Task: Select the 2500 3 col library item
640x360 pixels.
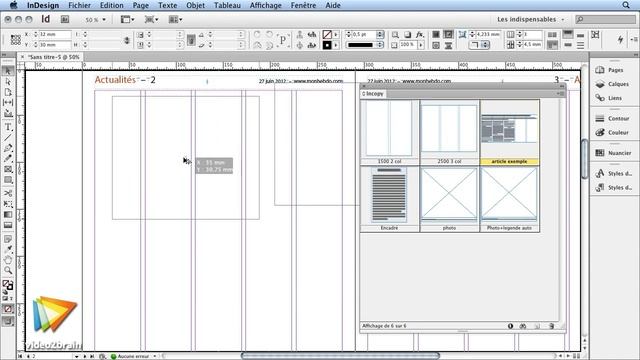Action: [x=449, y=131]
